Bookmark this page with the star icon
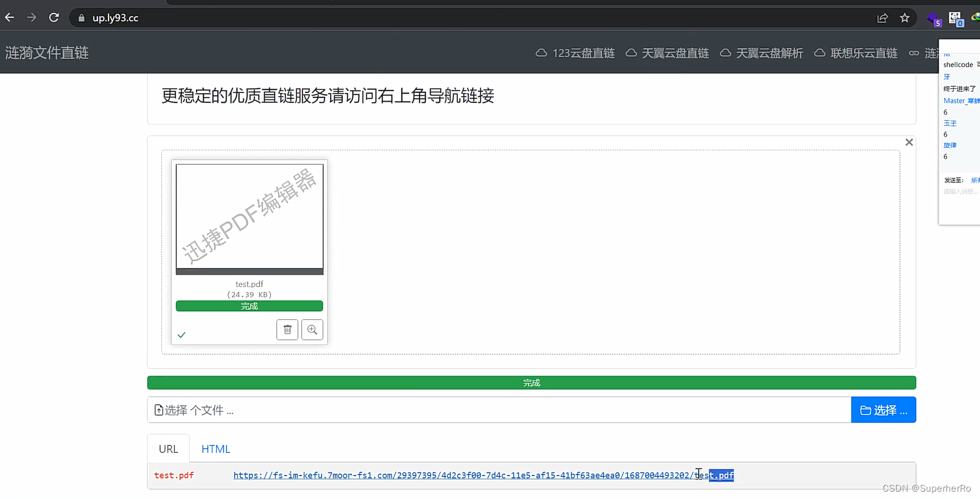The height and width of the screenshot is (499, 980). click(x=905, y=18)
